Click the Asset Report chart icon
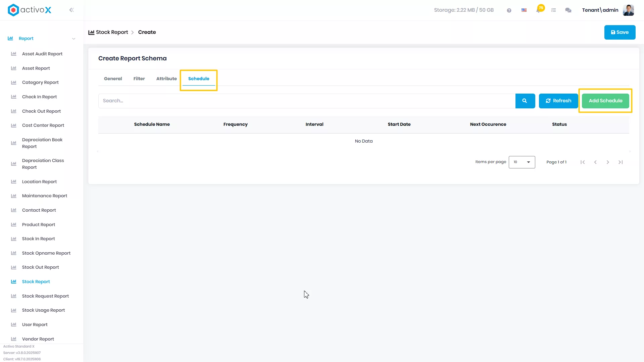The image size is (644, 362). point(14,68)
